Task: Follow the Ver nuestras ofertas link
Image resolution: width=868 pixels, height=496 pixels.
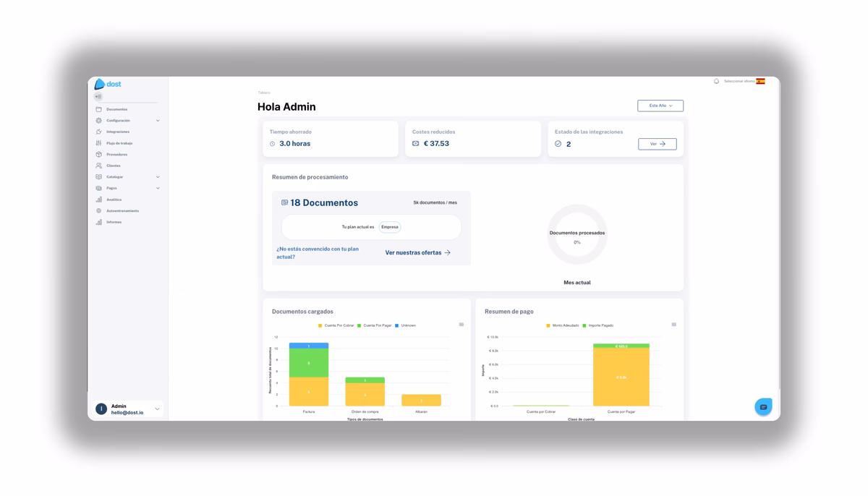Action: click(x=417, y=252)
